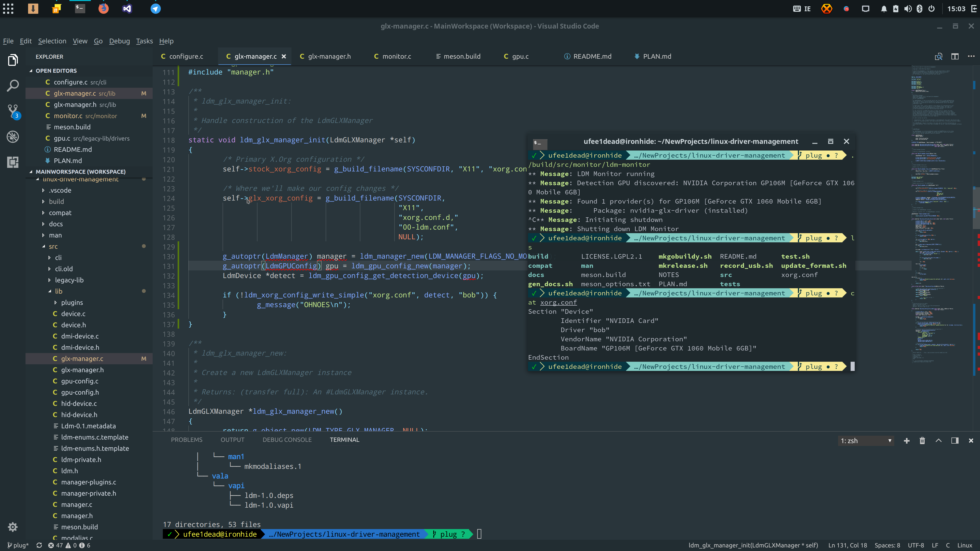Click the plug* branch indicator in status bar
980x551 pixels.
18,545
